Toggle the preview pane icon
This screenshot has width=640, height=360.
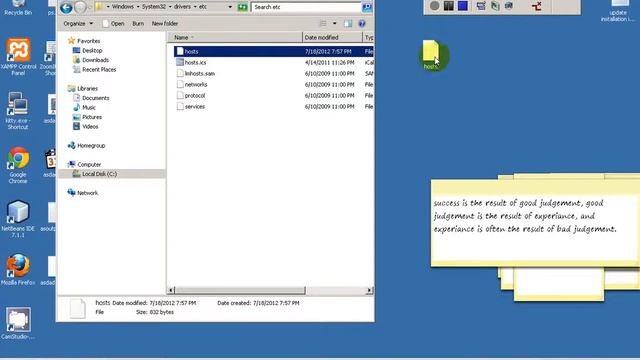348,24
